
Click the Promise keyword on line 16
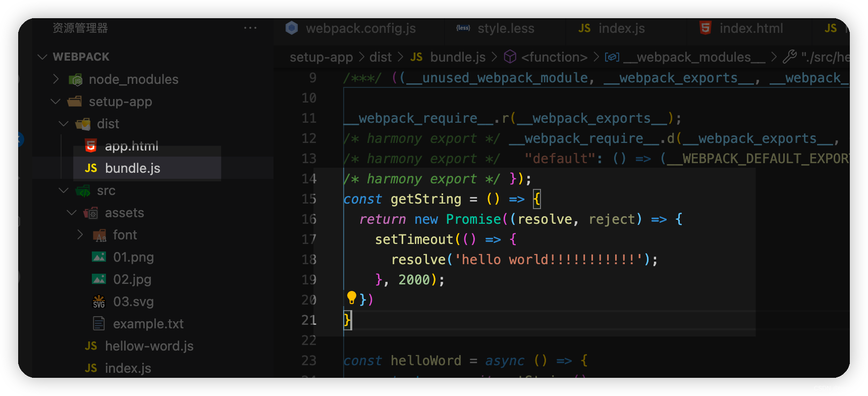point(473,219)
